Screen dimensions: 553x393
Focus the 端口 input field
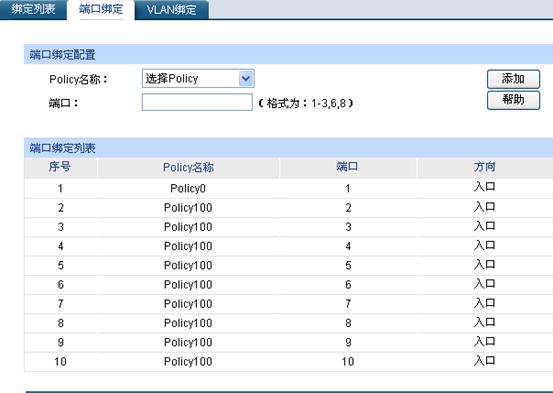point(197,102)
